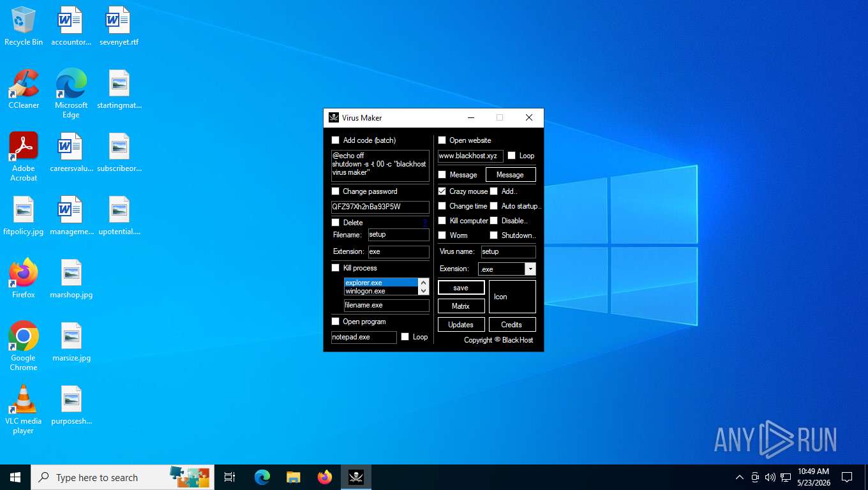Expand the Exension .exe dropdown
The width and height of the screenshot is (868, 490).
click(x=530, y=269)
